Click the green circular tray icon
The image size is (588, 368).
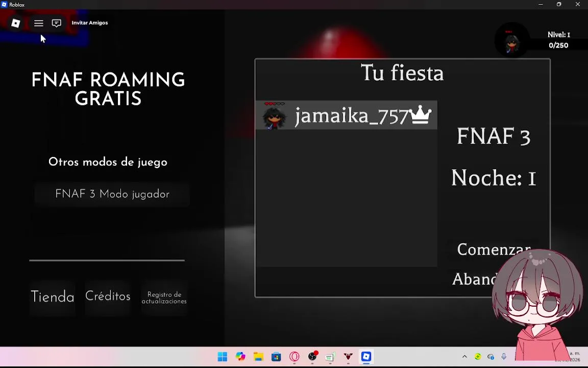tap(478, 356)
